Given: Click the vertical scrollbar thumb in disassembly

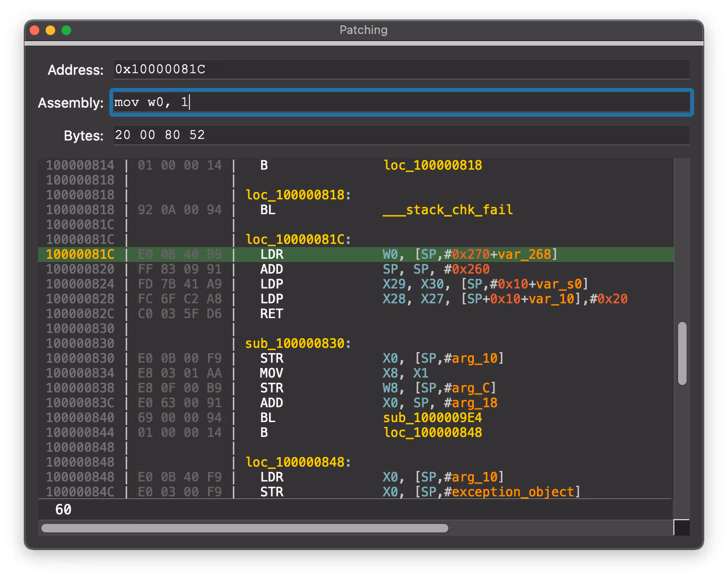Looking at the screenshot, I should tap(682, 353).
